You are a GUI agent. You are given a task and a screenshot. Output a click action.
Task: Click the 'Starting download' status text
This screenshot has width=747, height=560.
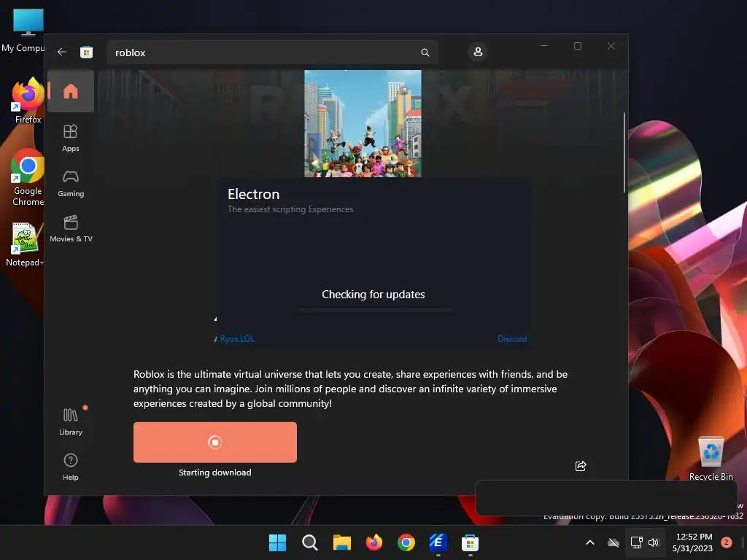(215, 472)
